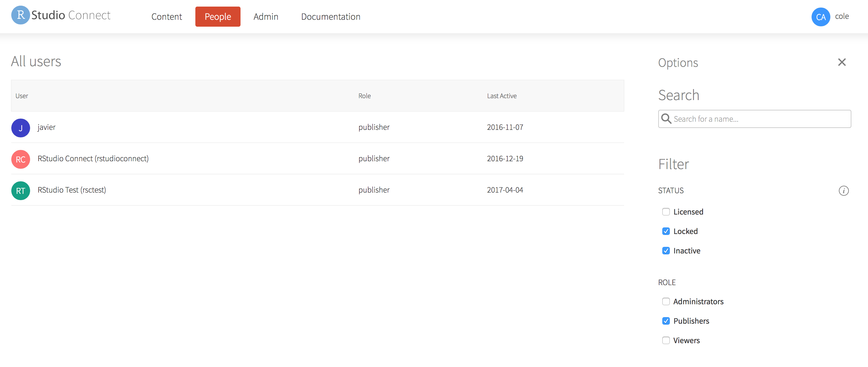
Task: Click the RStudio Connect logo icon
Action: click(20, 15)
